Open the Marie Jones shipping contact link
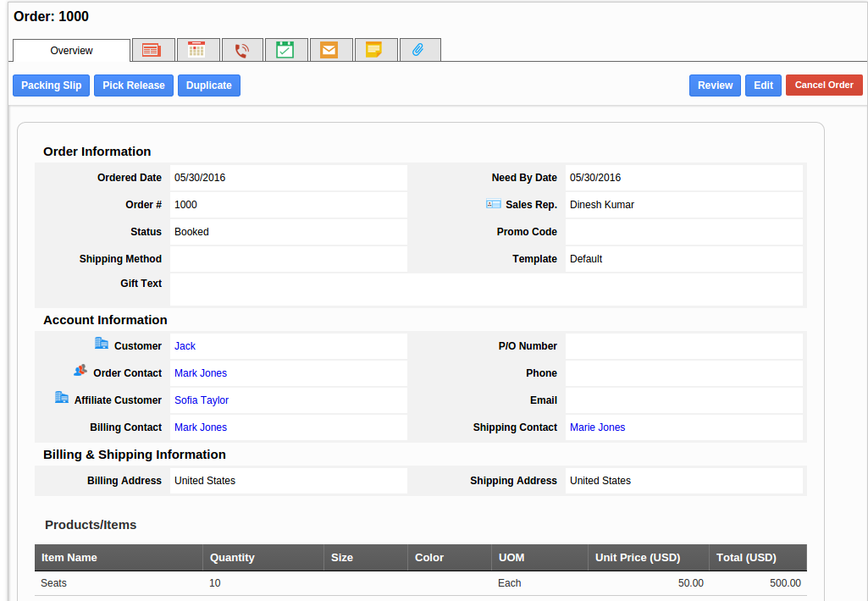Screen dimensions: 868x601 pos(597,427)
